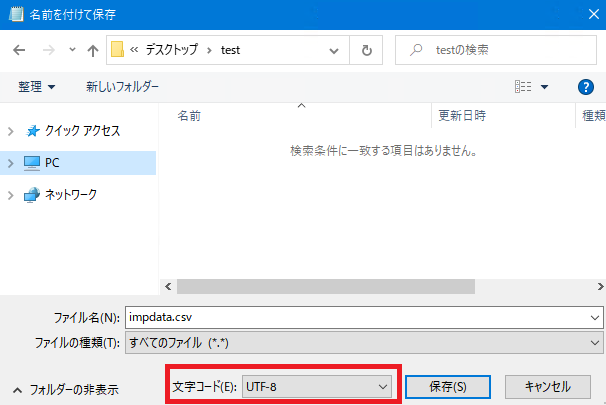Sort by the 種類 column header

[x=591, y=116]
